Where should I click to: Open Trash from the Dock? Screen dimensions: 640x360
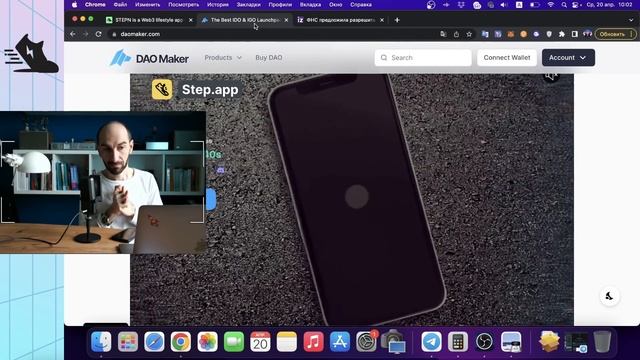click(602, 342)
